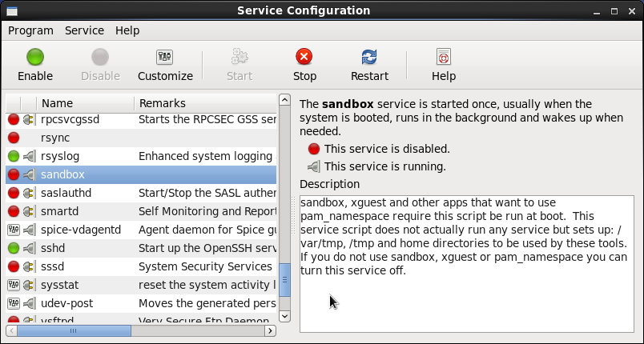This screenshot has width=644, height=344.
Task: Click the red status icon beside smartd
Action: coord(14,211)
